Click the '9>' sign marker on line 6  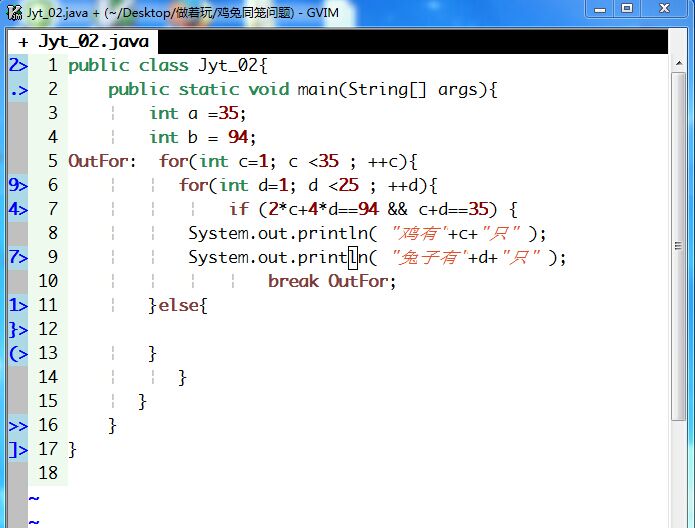pyautogui.click(x=18, y=185)
